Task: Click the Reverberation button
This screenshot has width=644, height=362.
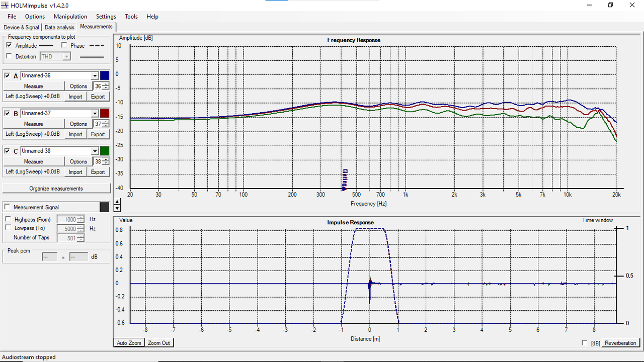Action: click(x=620, y=343)
